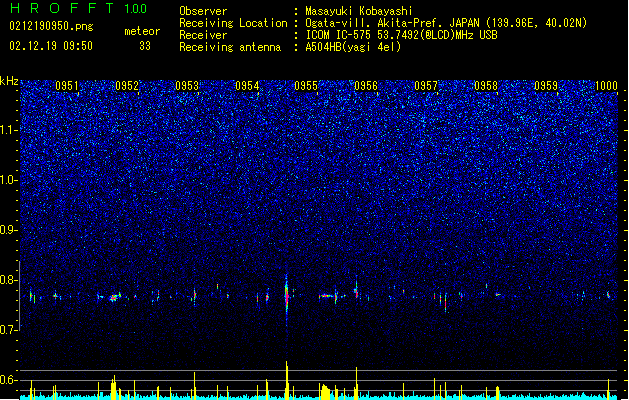Click the ICOM IC-575 receiver text
The image size is (629, 400).
pyautogui.click(x=401, y=35)
